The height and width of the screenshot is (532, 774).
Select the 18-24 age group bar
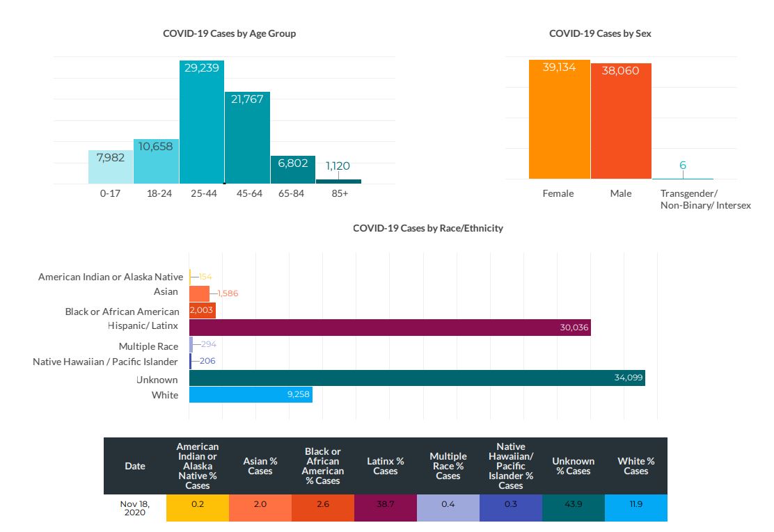click(156, 162)
